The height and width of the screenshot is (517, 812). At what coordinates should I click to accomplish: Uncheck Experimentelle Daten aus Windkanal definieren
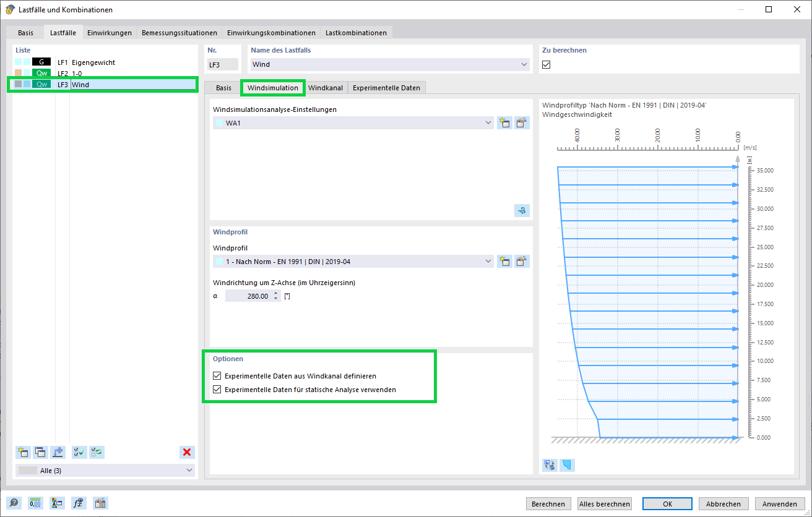tap(217, 375)
